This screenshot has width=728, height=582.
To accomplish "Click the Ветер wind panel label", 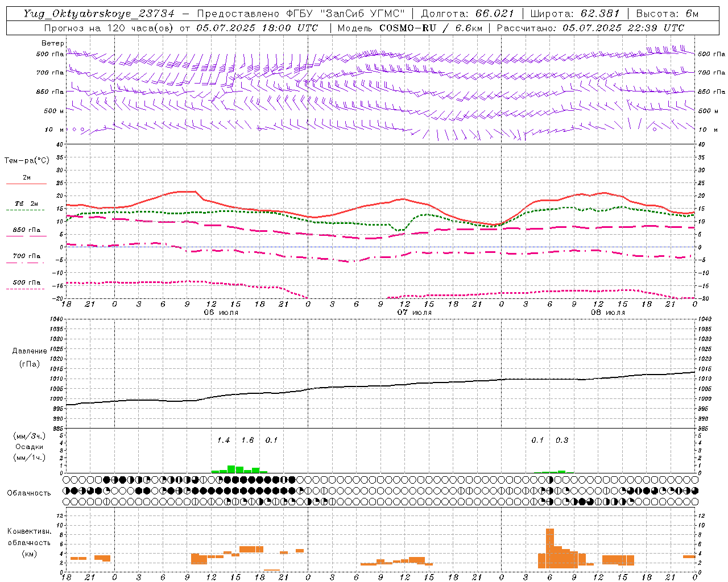I will pyautogui.click(x=53, y=43).
